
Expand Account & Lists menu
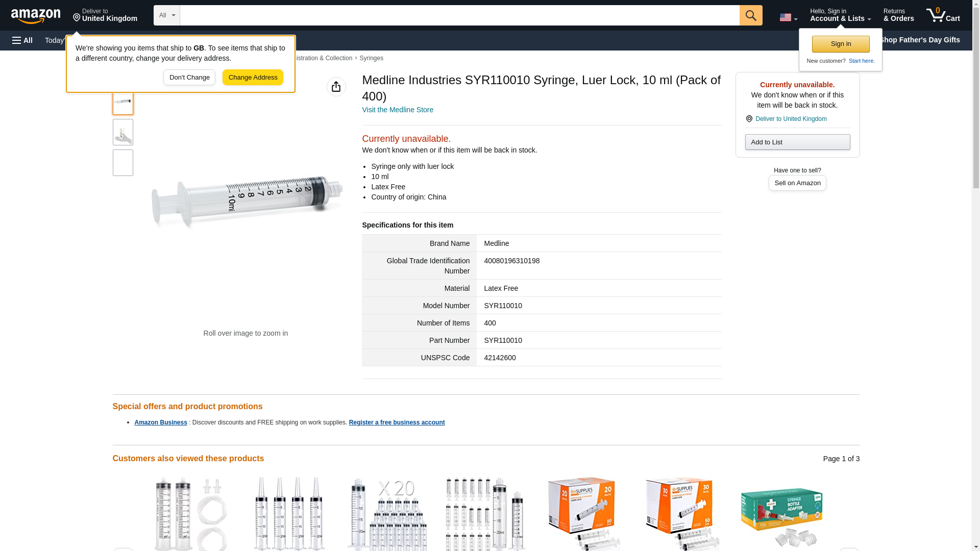(x=840, y=15)
